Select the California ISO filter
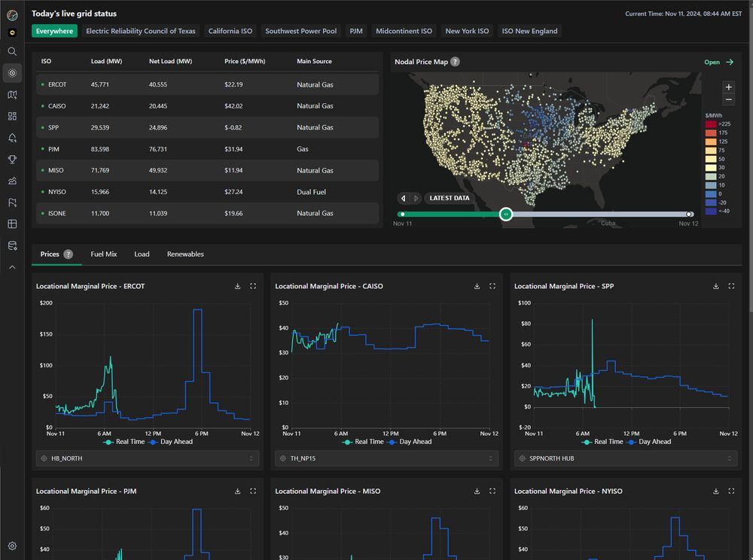This screenshot has height=560, width=753. tap(230, 31)
